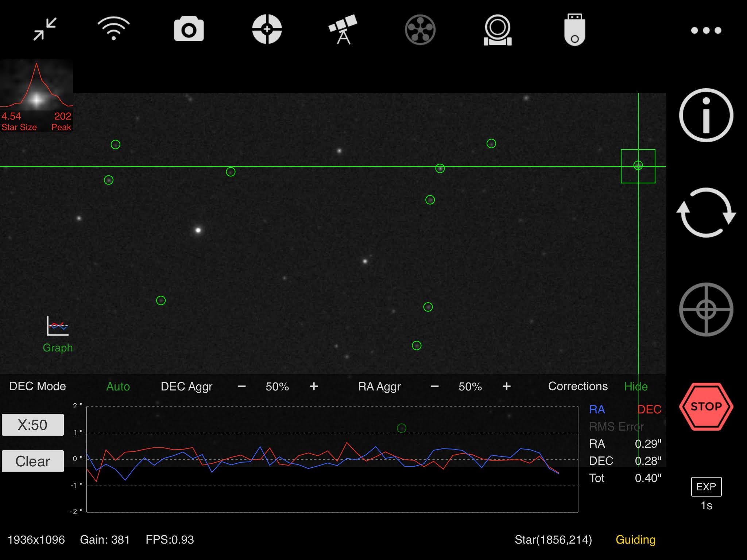The image size is (747, 560).
Task: Click the DEC legend label in red
Action: pos(649,409)
